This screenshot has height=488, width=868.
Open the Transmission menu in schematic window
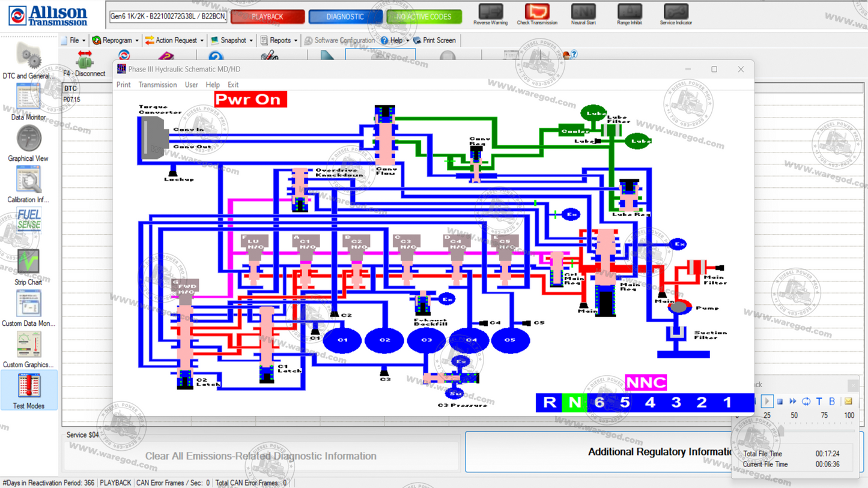tap(157, 85)
